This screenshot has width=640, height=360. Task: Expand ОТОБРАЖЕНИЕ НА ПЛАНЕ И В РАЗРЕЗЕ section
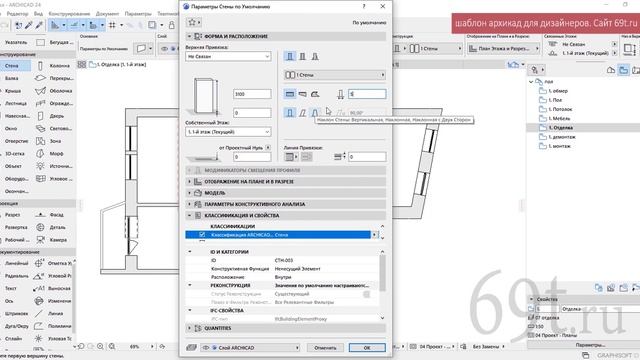click(286, 181)
